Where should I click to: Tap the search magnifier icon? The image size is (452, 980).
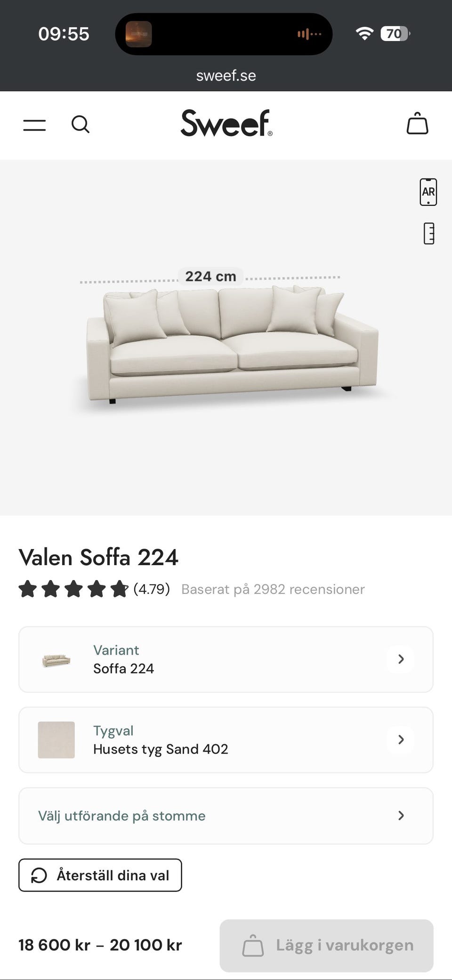pyautogui.click(x=80, y=125)
